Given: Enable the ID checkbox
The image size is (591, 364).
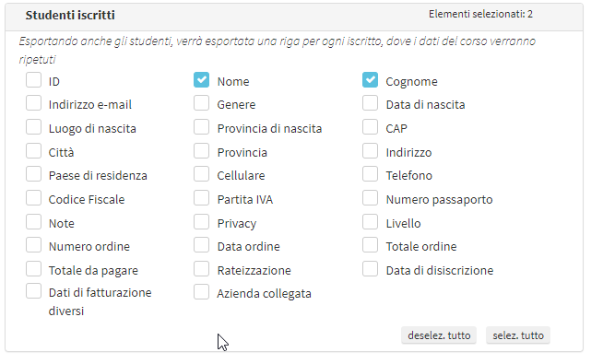Looking at the screenshot, I should pos(33,80).
